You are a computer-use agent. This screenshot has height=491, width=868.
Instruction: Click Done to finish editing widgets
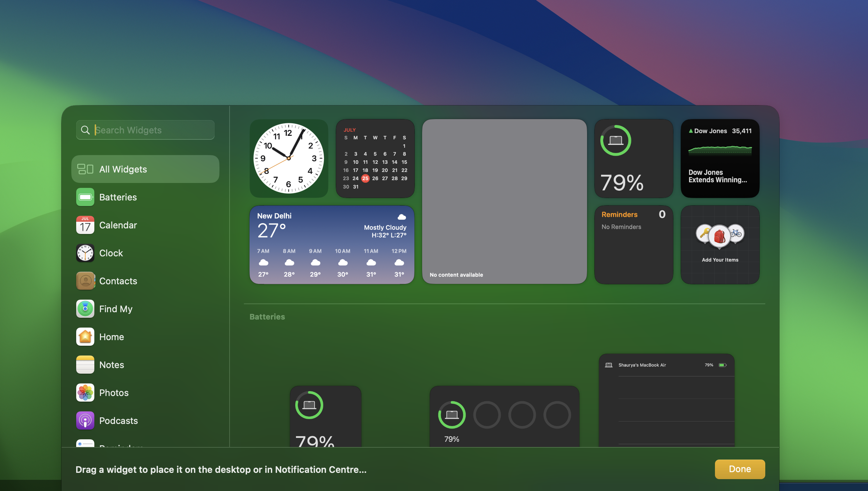[x=740, y=469]
